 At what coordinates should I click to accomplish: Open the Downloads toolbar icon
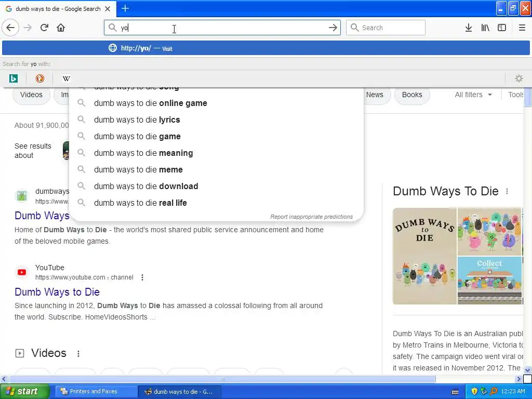(x=469, y=28)
